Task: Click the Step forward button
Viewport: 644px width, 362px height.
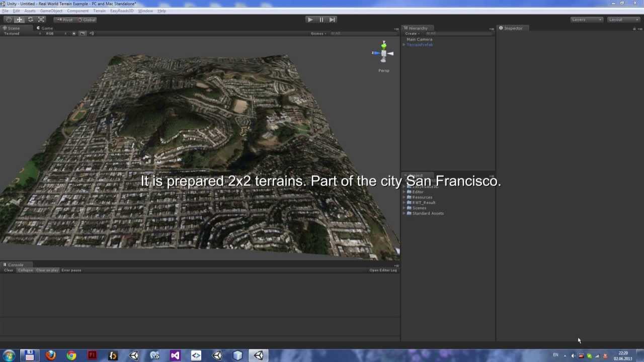Action: coord(332,20)
